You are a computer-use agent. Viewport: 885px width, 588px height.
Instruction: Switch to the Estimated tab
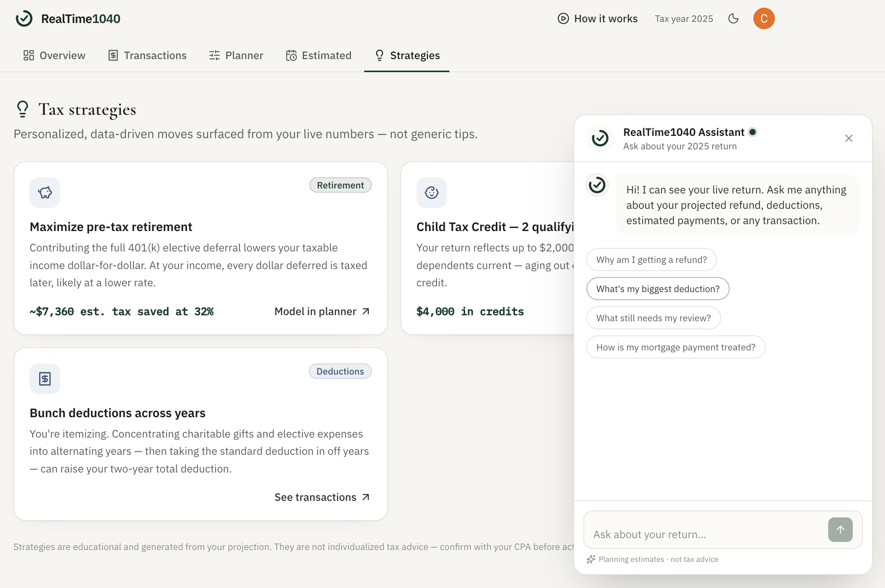(319, 55)
